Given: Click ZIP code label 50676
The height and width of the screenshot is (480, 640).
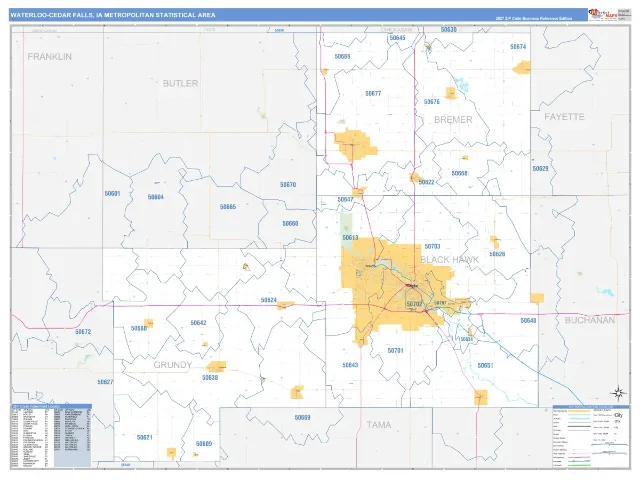Looking at the screenshot, I should point(431,102).
